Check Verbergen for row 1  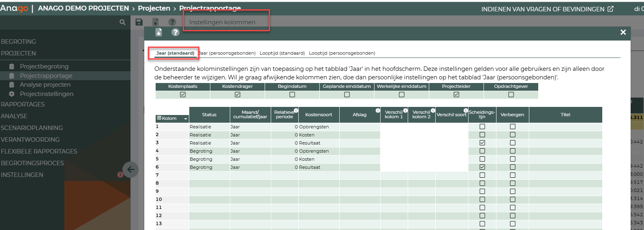pyautogui.click(x=513, y=127)
